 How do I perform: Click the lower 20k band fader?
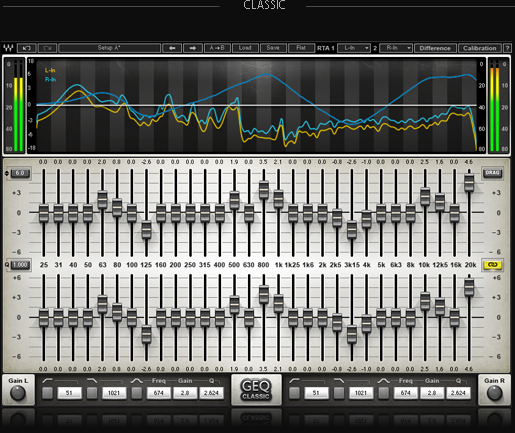(x=469, y=287)
